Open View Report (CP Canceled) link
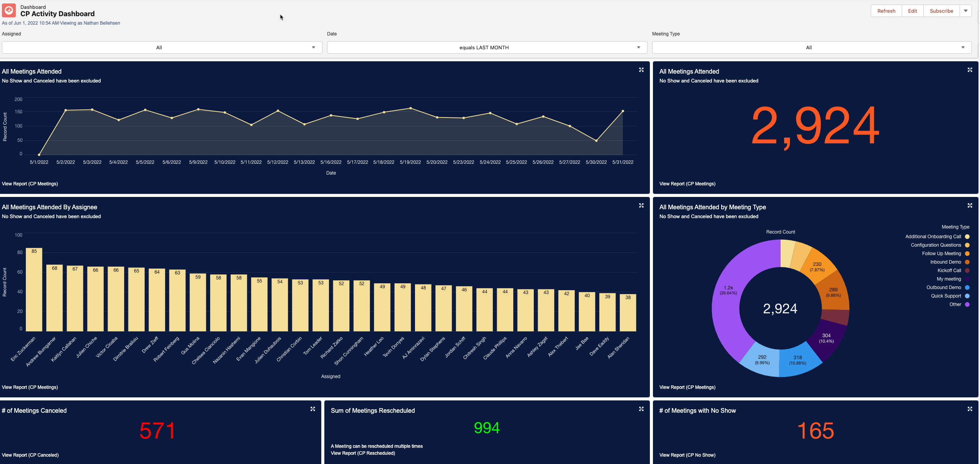 [30, 455]
